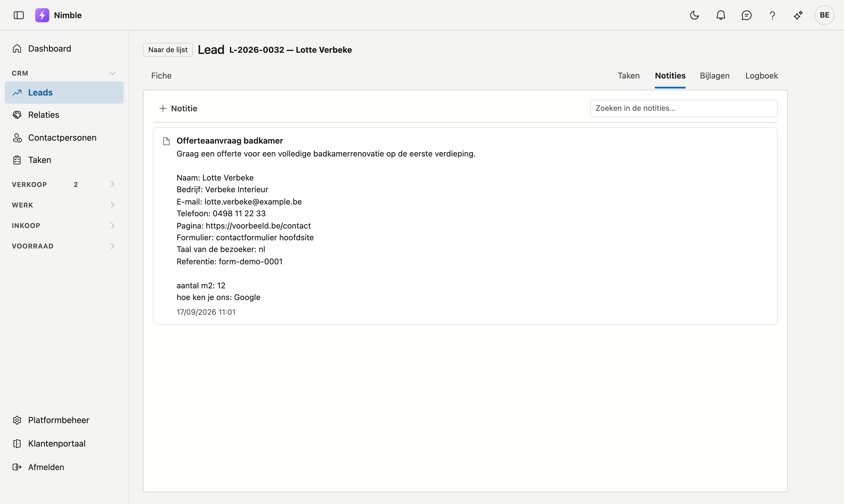Open Relaties in the sidebar
The height and width of the screenshot is (504, 844).
click(x=64, y=115)
